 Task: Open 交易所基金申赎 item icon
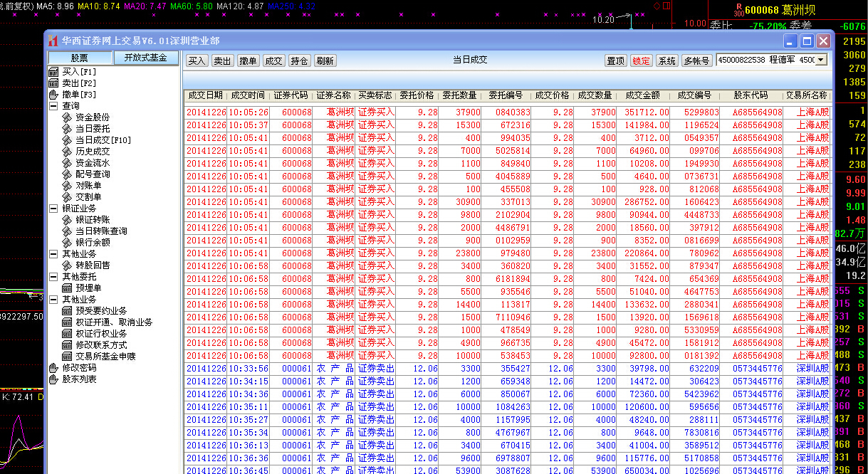(67, 357)
